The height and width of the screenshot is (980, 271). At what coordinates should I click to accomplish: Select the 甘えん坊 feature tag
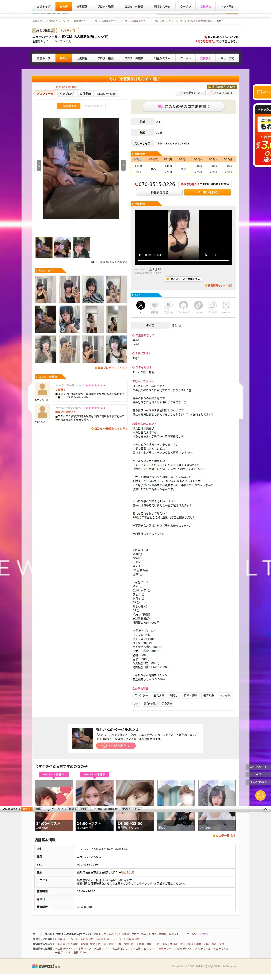[x=159, y=696]
